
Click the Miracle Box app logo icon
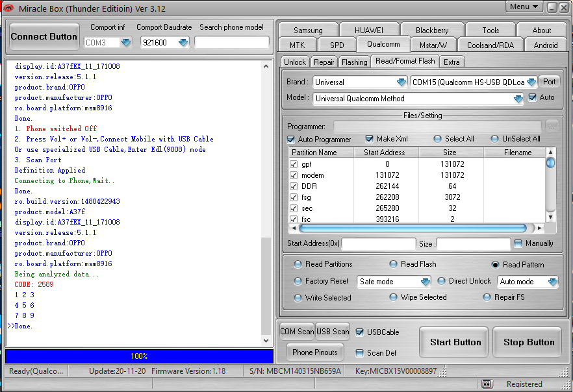click(x=8, y=8)
